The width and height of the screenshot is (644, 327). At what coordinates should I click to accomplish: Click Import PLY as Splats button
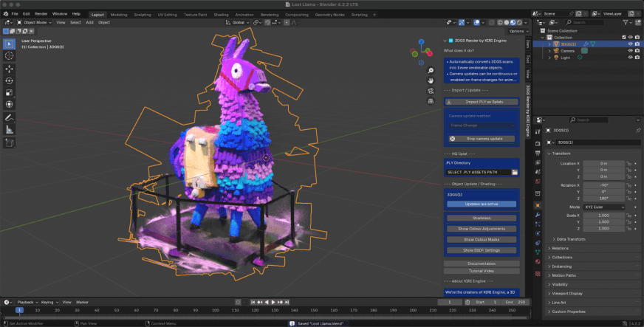click(x=484, y=101)
